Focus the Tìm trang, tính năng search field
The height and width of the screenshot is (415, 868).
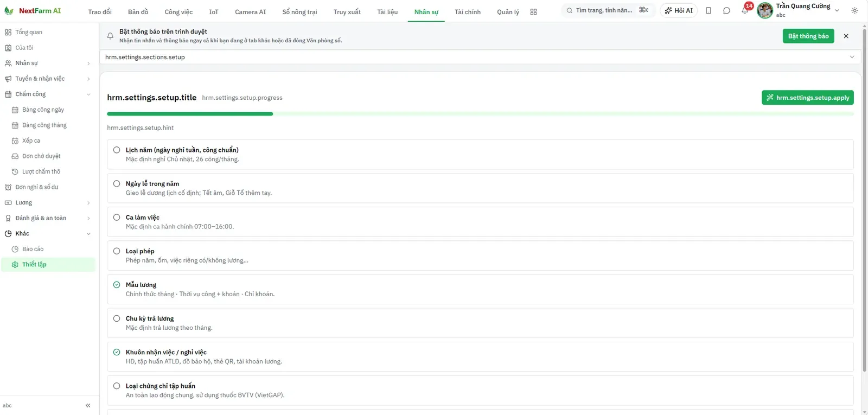(608, 10)
